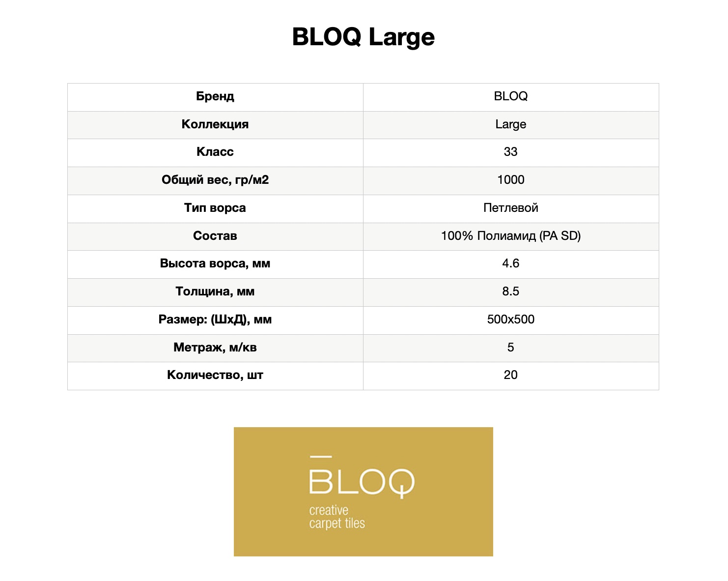
Task: Select the Петлевой pile type value
Action: [x=511, y=208]
